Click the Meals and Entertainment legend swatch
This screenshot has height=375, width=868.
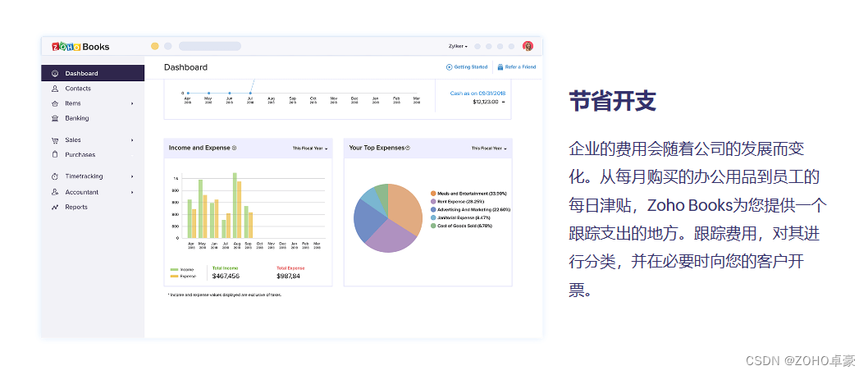coord(433,194)
